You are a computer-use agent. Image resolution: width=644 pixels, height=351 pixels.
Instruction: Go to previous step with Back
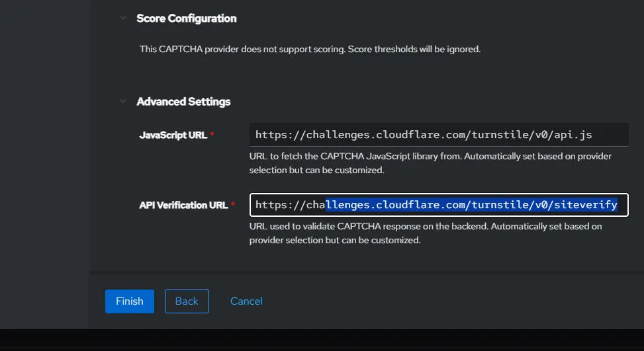(x=187, y=301)
